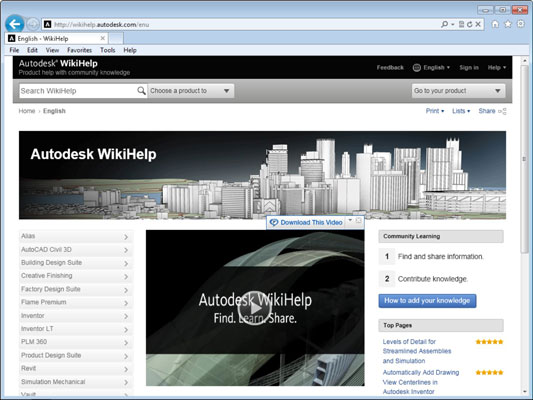Click the browser address bar URL

coord(102,24)
